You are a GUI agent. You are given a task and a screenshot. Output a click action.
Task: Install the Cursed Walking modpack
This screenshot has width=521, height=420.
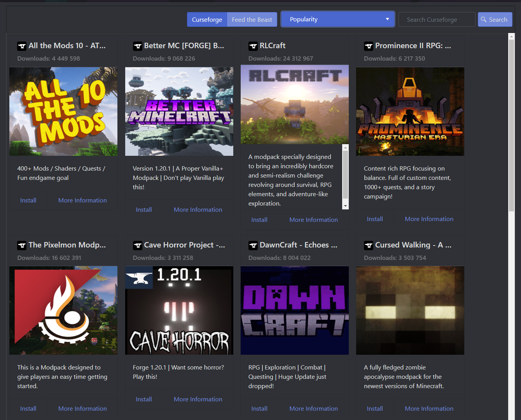click(375, 409)
